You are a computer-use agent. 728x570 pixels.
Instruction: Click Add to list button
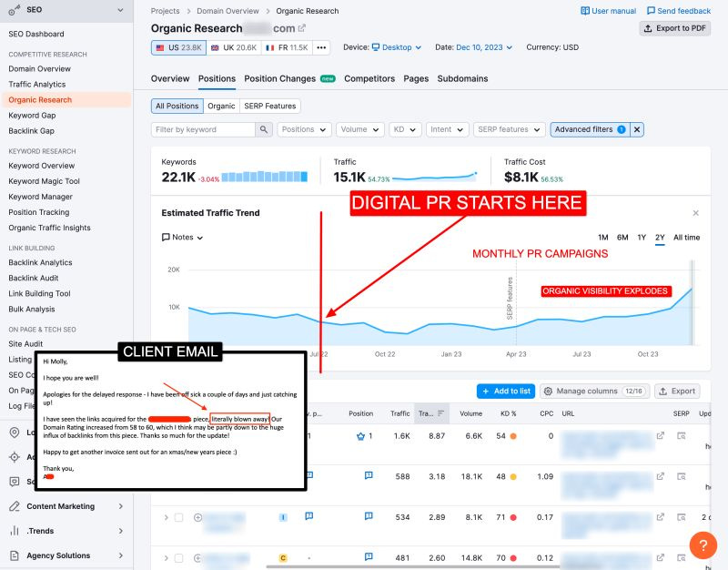click(506, 392)
